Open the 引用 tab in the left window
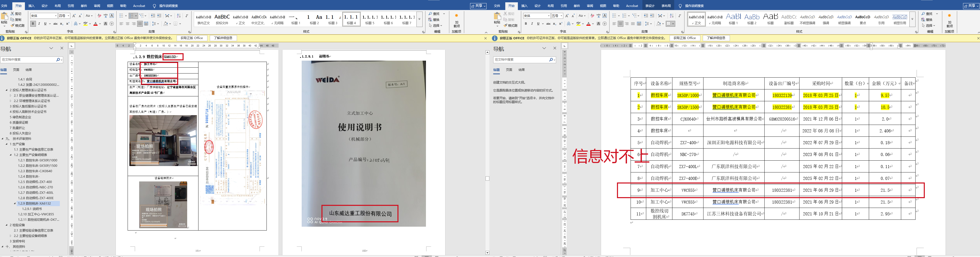980x257 pixels. click(x=71, y=6)
